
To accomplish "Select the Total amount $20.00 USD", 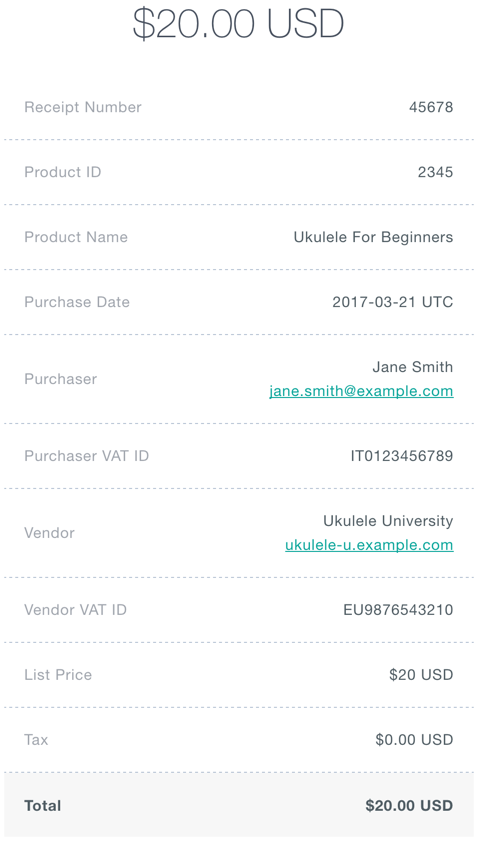I will 409,806.
